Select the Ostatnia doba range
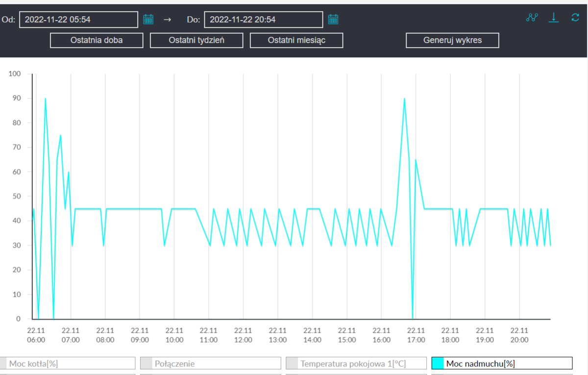The image size is (588, 375). pos(97,40)
